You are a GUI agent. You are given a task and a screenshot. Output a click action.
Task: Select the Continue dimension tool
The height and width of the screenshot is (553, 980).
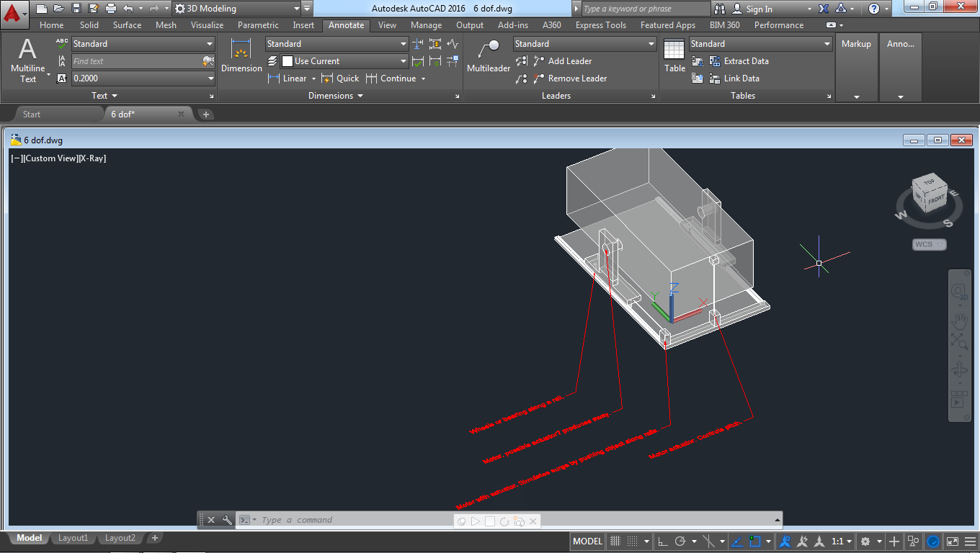391,78
